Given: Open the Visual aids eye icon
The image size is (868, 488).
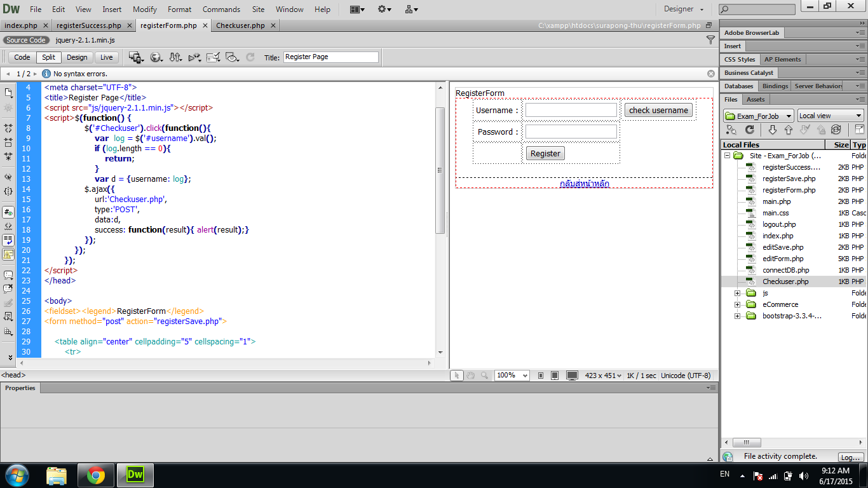Looking at the screenshot, I should coord(232,57).
